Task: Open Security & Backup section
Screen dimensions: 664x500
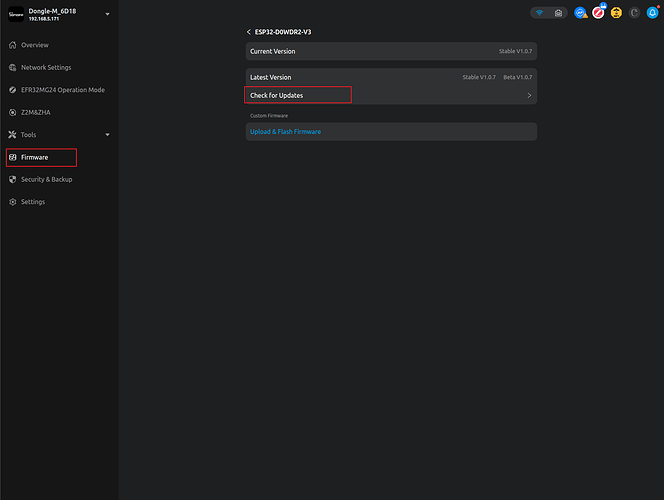Action: point(46,179)
